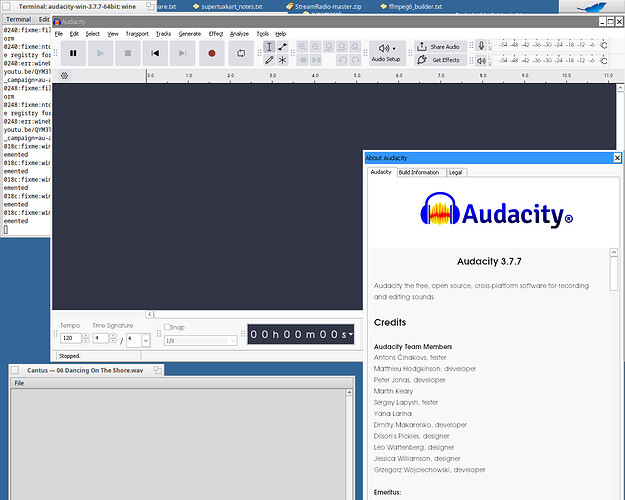This screenshot has height=500, width=625.
Task: Open the Audio Setup dropdown
Action: [x=387, y=53]
